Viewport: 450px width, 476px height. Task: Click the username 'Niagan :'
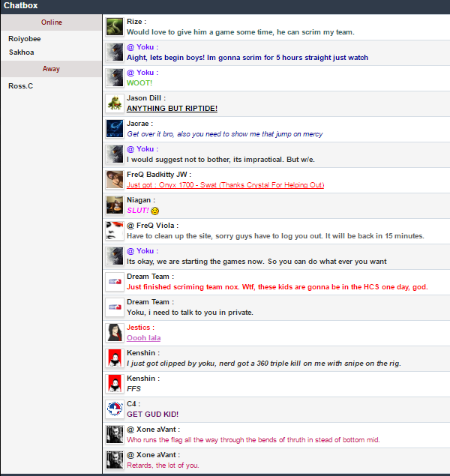click(141, 200)
